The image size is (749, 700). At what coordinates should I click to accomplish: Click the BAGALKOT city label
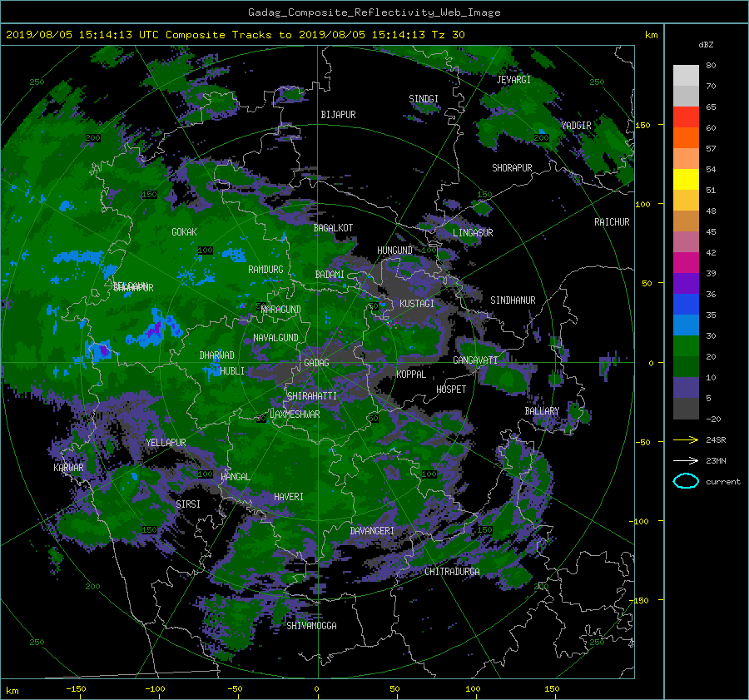[x=333, y=228]
